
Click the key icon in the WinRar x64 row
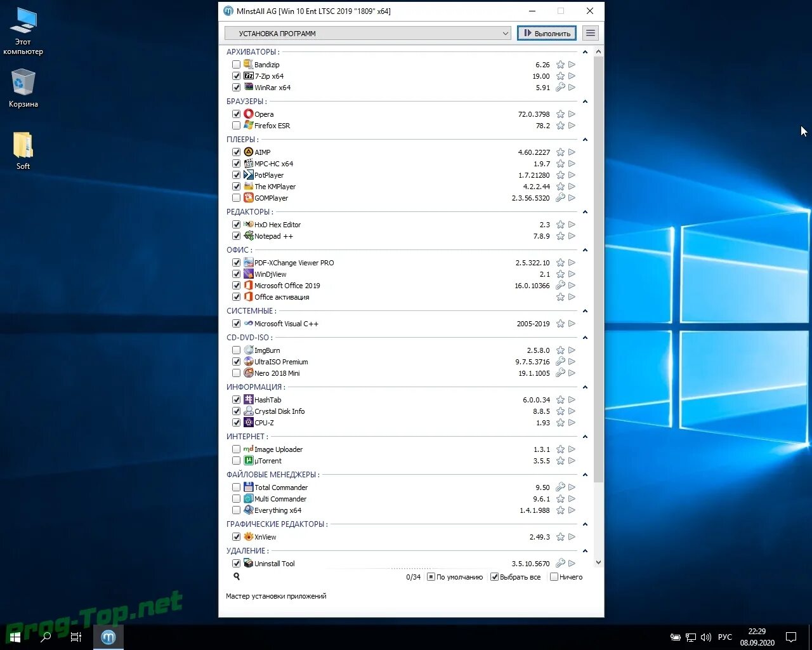pos(560,88)
